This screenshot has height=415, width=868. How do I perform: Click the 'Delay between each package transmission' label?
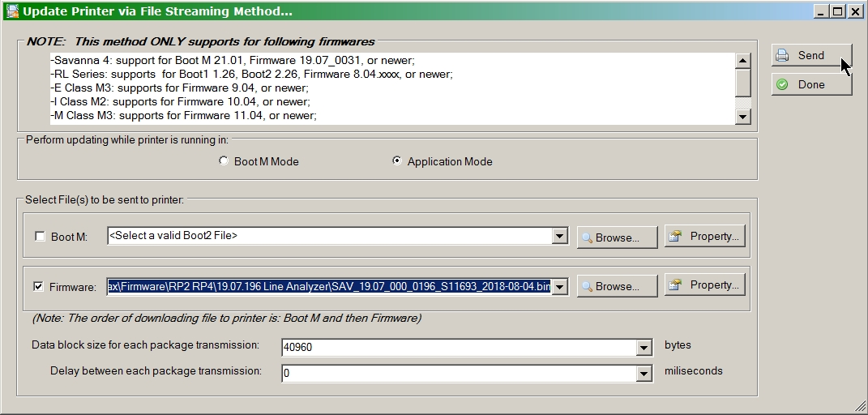(x=156, y=370)
